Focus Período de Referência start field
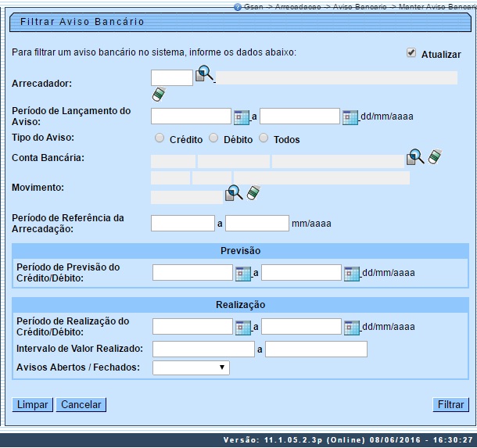The image size is (477, 448). [183, 224]
